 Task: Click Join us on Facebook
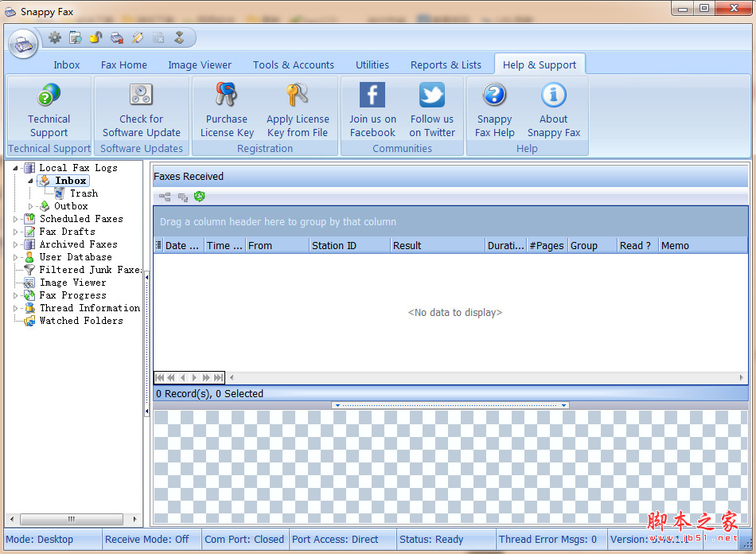[372, 111]
